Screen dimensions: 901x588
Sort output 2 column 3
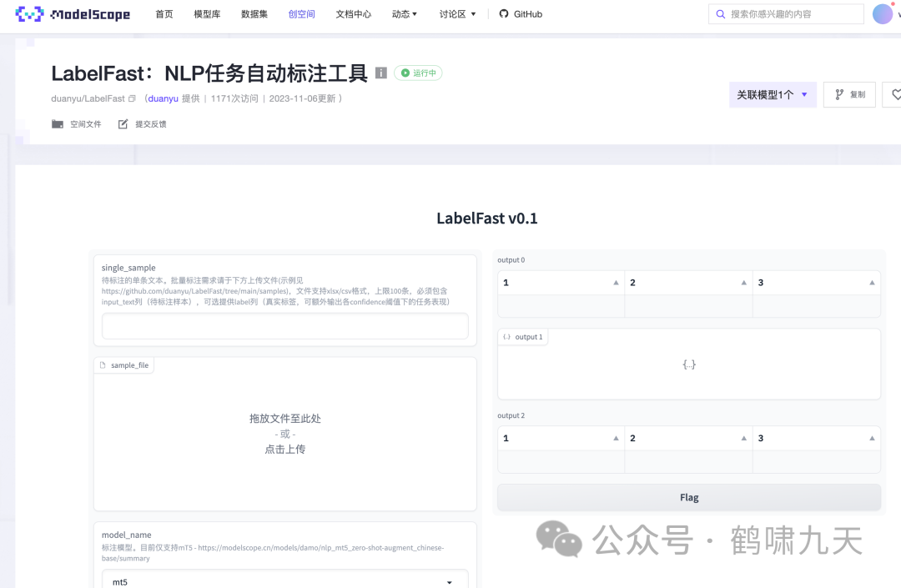point(872,438)
